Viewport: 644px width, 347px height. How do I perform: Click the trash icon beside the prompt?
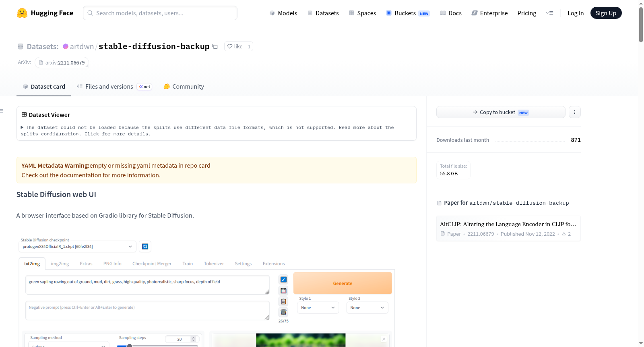point(283,312)
